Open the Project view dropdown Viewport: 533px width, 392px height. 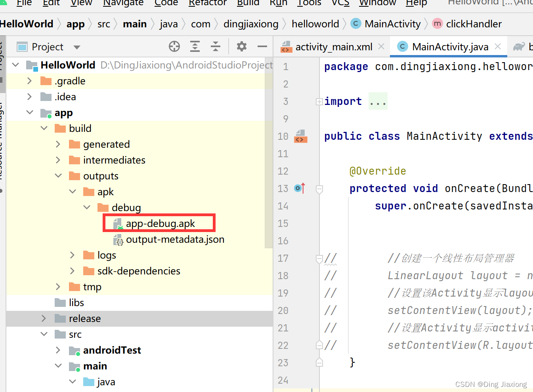tap(77, 47)
